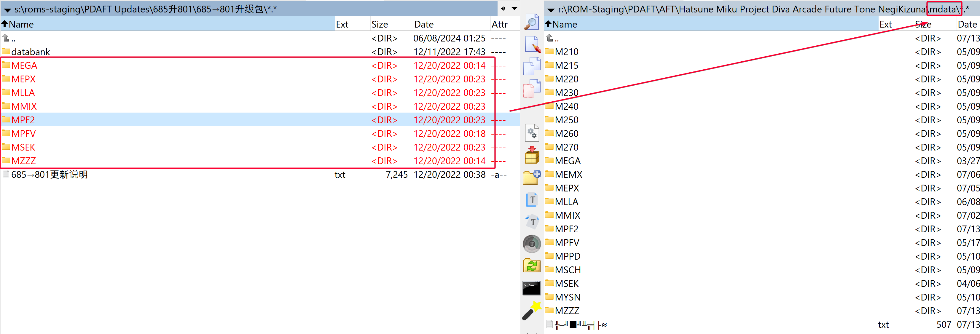The image size is (980, 334).
Task: Select the M270 folder in the right panel
Action: coord(762,147)
